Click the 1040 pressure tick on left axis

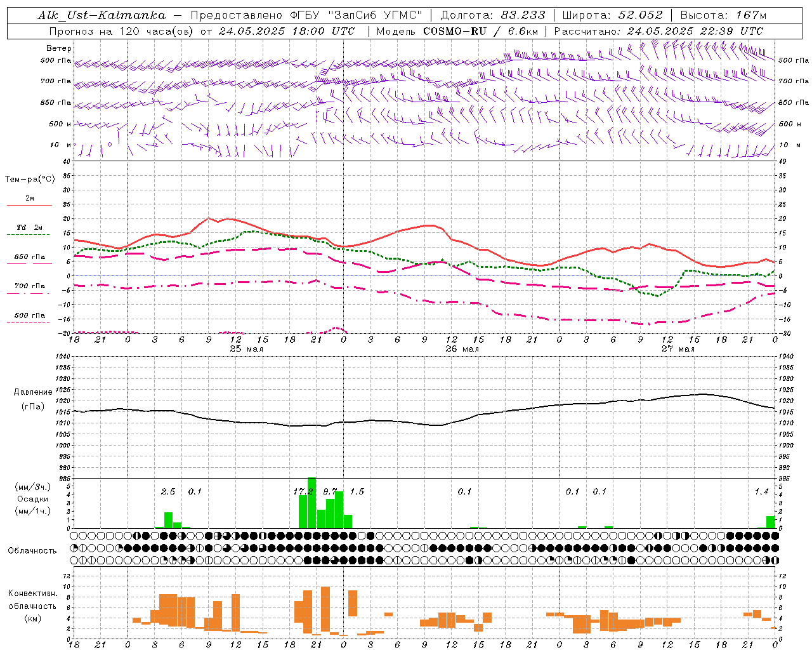tap(62, 357)
